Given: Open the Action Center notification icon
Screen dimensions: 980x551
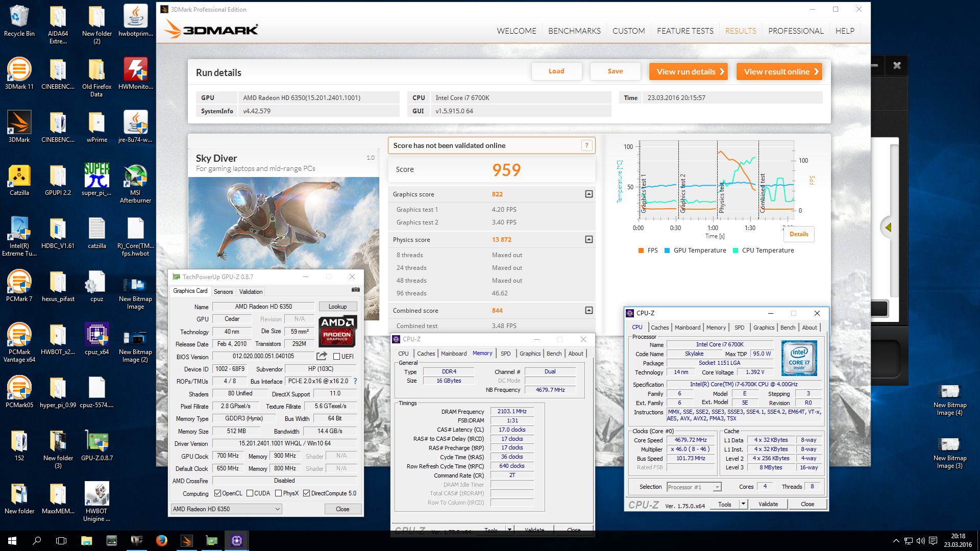Looking at the screenshot, I should (933, 541).
